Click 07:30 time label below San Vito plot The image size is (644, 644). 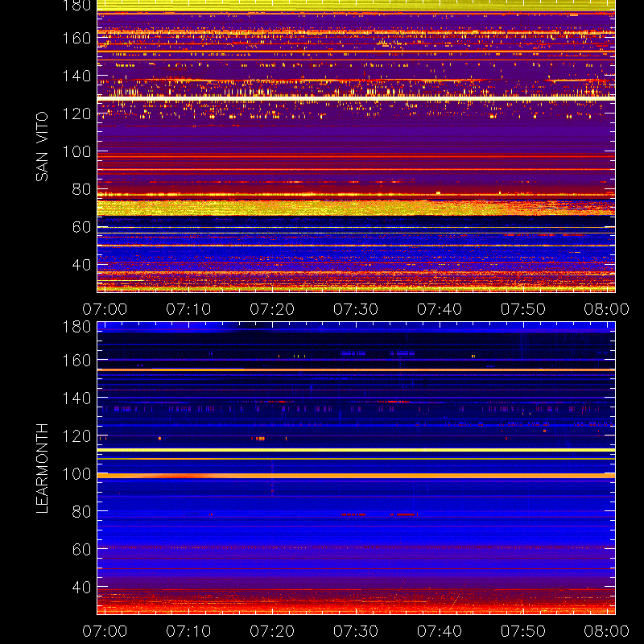tap(356, 309)
